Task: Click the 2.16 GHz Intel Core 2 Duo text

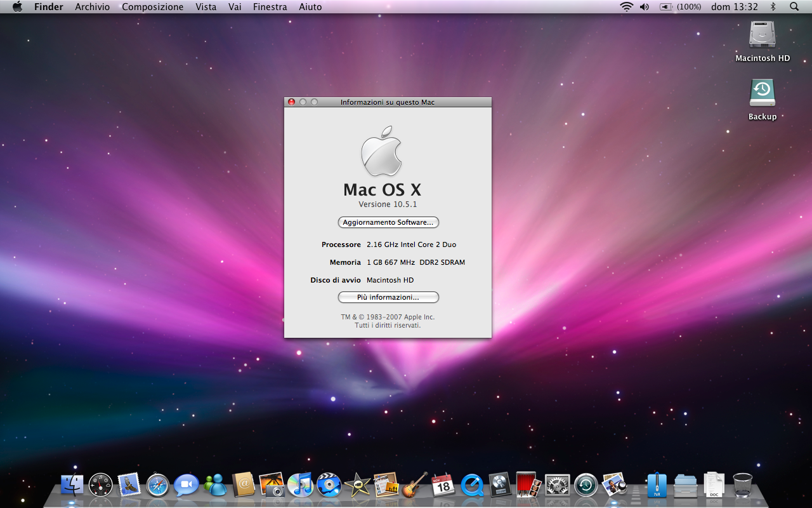Action: [x=411, y=244]
